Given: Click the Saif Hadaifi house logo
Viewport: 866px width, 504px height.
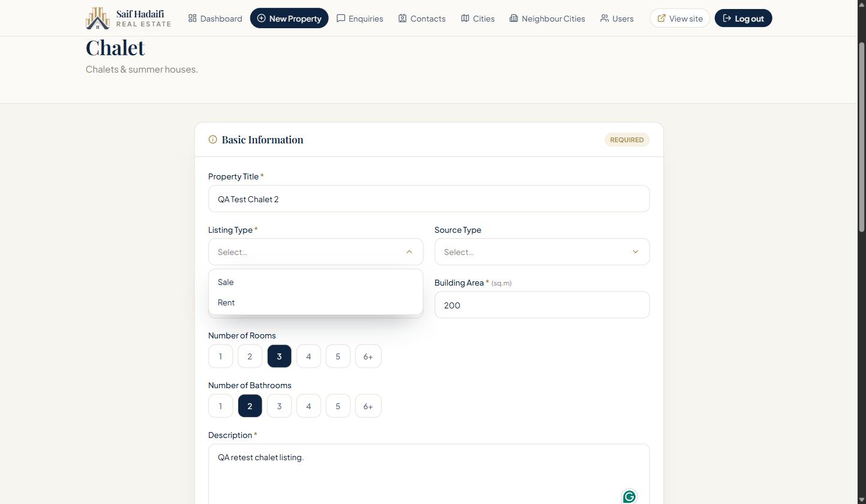Looking at the screenshot, I should [97, 18].
